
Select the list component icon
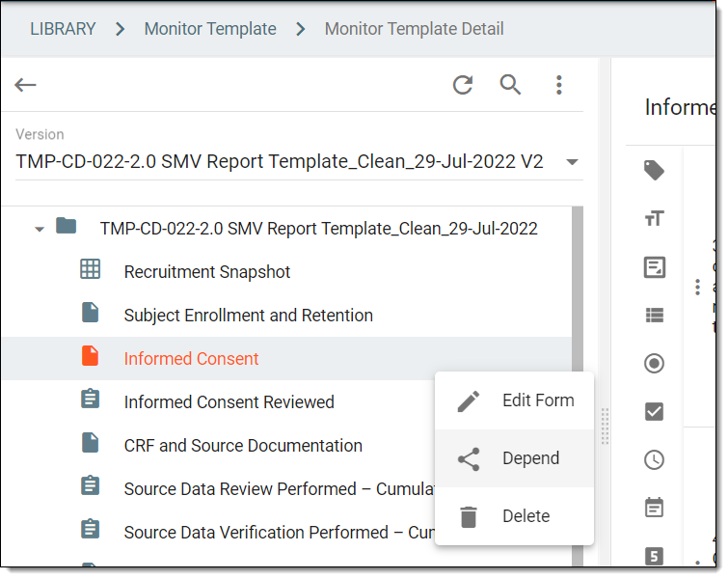tap(654, 316)
